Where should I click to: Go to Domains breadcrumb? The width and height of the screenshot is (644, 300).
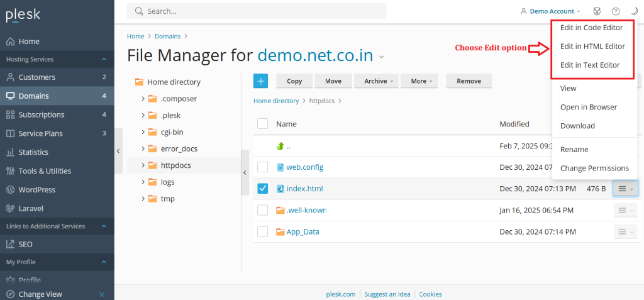(x=167, y=36)
